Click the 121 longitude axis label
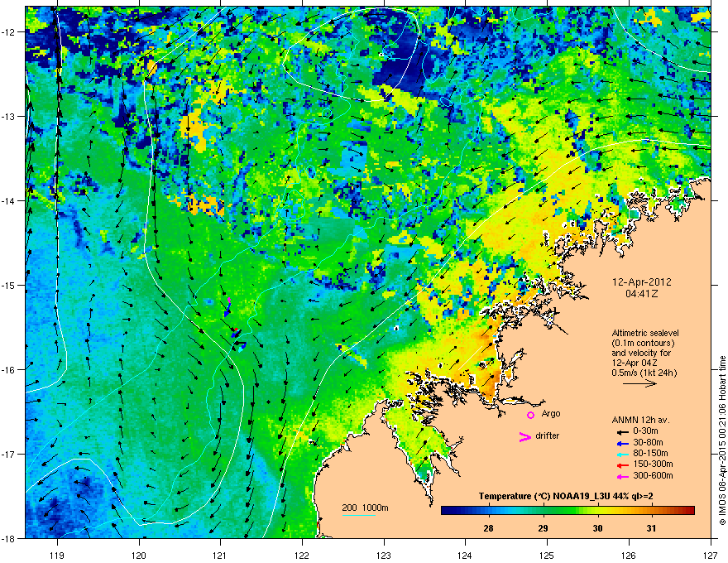This screenshot has width=728, height=563. (220, 555)
